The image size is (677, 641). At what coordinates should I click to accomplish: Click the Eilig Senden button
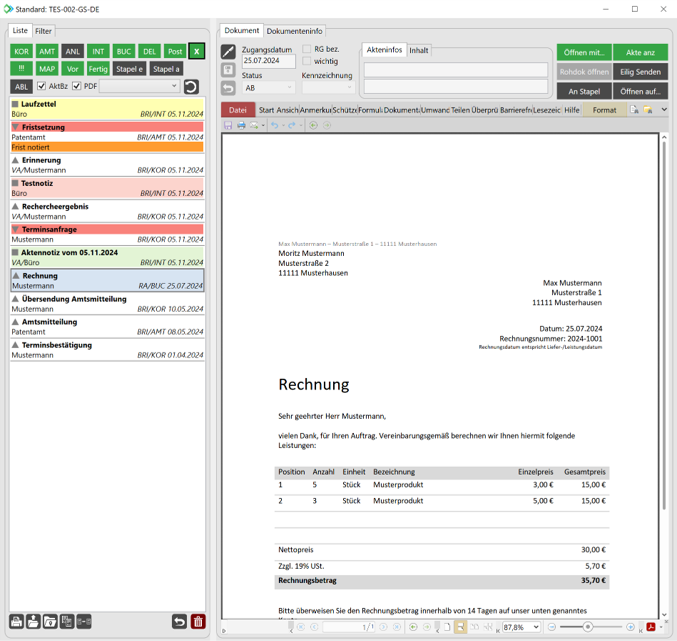point(640,72)
